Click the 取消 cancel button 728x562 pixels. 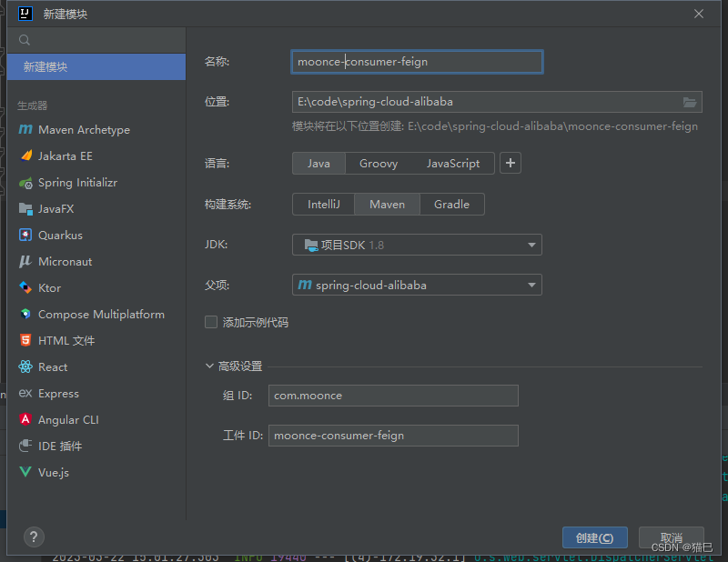(x=672, y=537)
